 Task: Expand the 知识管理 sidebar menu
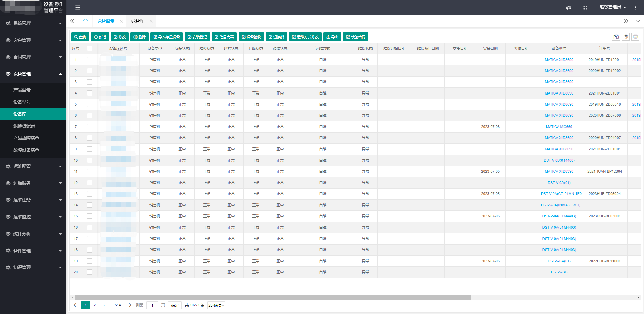[x=33, y=267]
